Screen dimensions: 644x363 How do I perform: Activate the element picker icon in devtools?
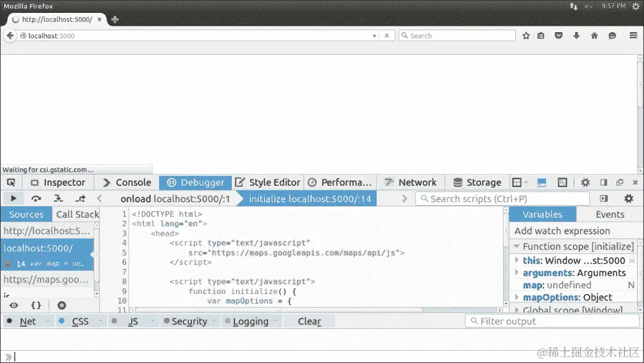(x=11, y=182)
